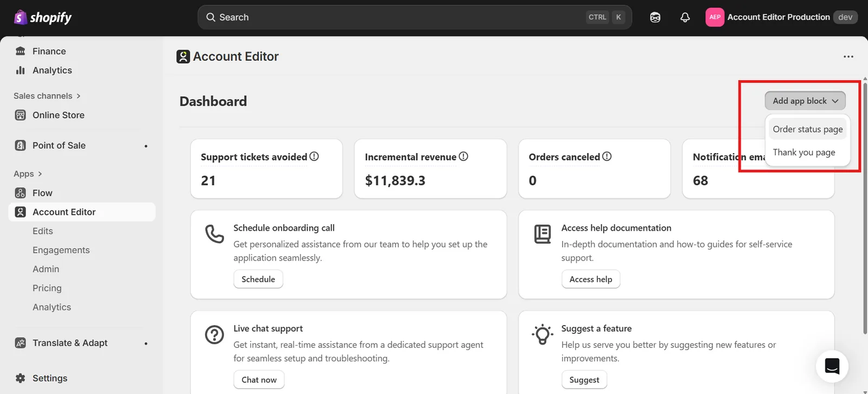Show info for Incremental revenue
This screenshot has height=394, width=868.
(x=463, y=156)
